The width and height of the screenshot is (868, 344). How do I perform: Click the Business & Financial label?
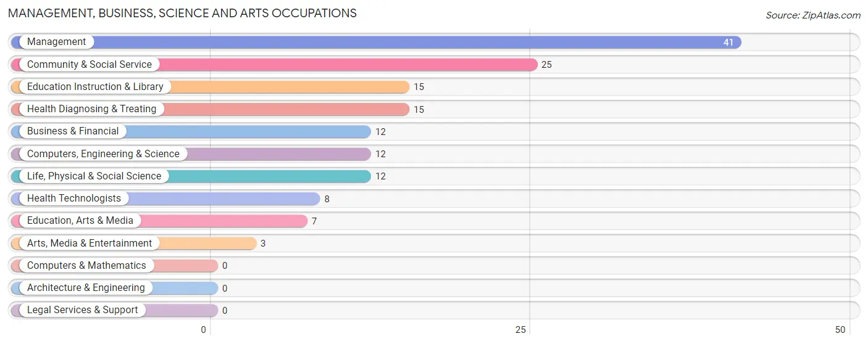[x=73, y=131]
